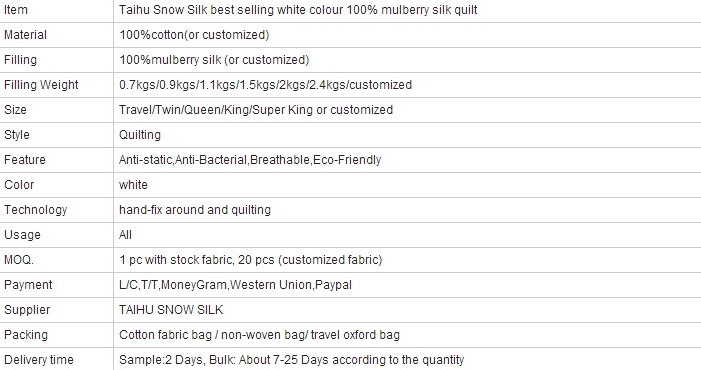Image resolution: width=701 pixels, height=370 pixels.
Task: Click the 100%mulberry silk filling value
Action: click(x=214, y=60)
